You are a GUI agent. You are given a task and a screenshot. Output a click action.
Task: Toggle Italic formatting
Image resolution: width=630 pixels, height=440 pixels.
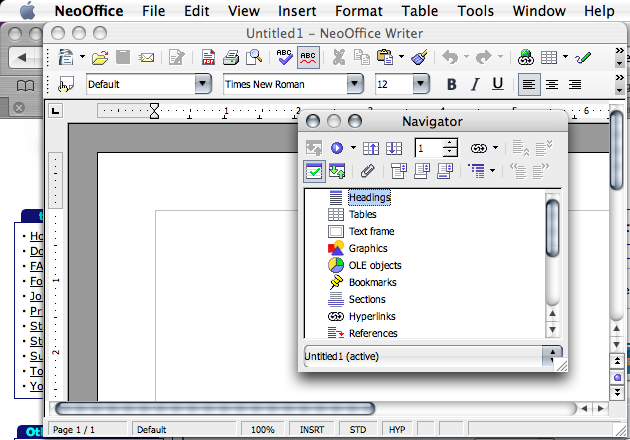(x=475, y=84)
